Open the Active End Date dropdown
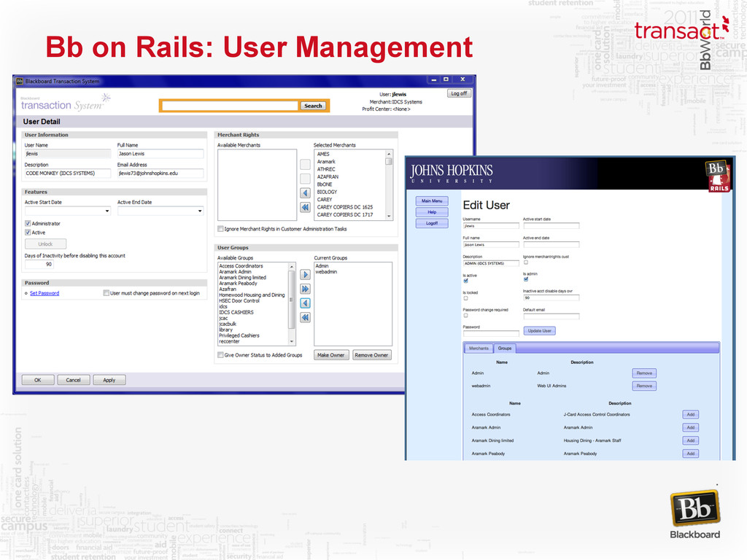Viewport: 747px width, 560px height. (200, 211)
